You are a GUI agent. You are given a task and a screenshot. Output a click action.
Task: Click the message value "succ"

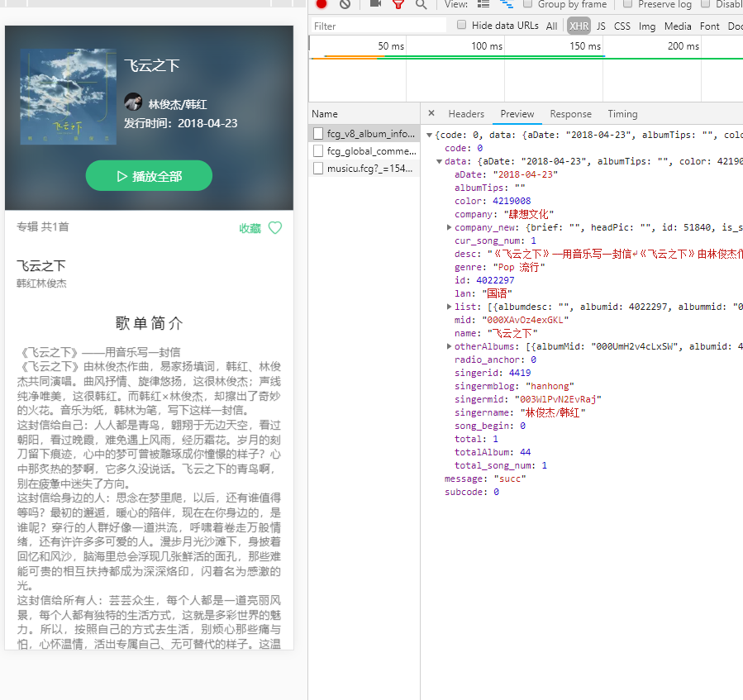[x=510, y=479]
